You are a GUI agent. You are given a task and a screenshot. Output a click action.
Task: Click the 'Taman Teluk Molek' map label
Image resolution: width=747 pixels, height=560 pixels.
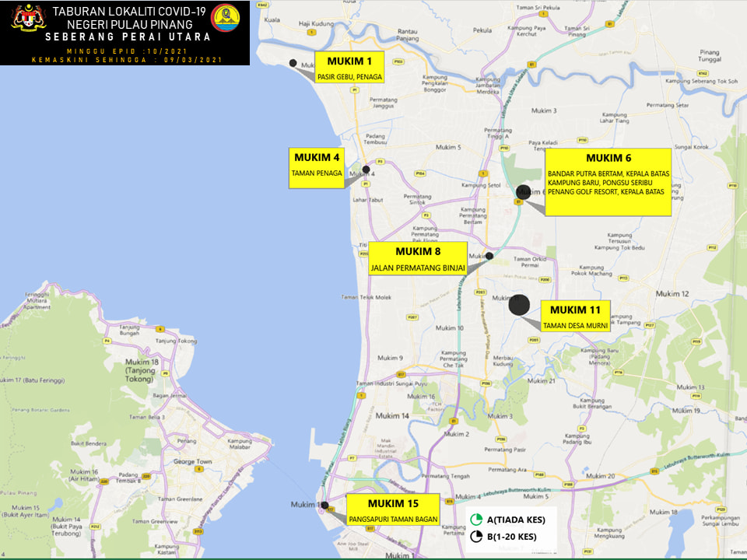pyautogui.click(x=366, y=297)
